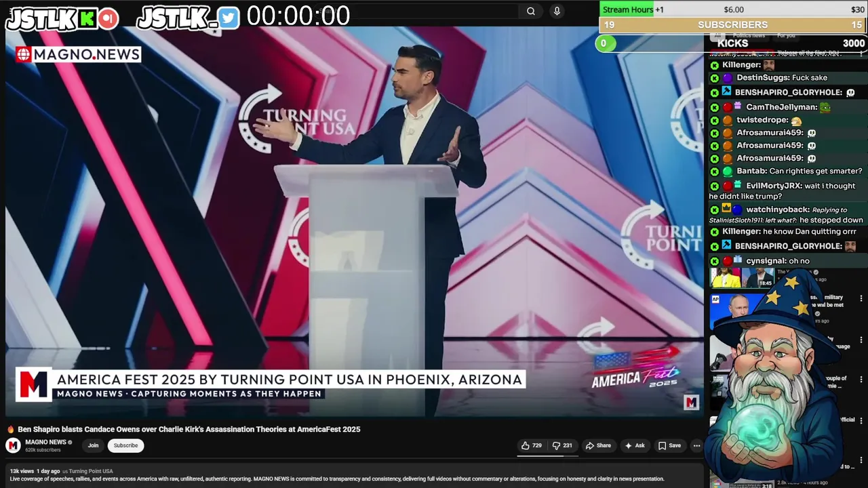Click the video player to pause
868x488 pixels.
click(x=354, y=220)
